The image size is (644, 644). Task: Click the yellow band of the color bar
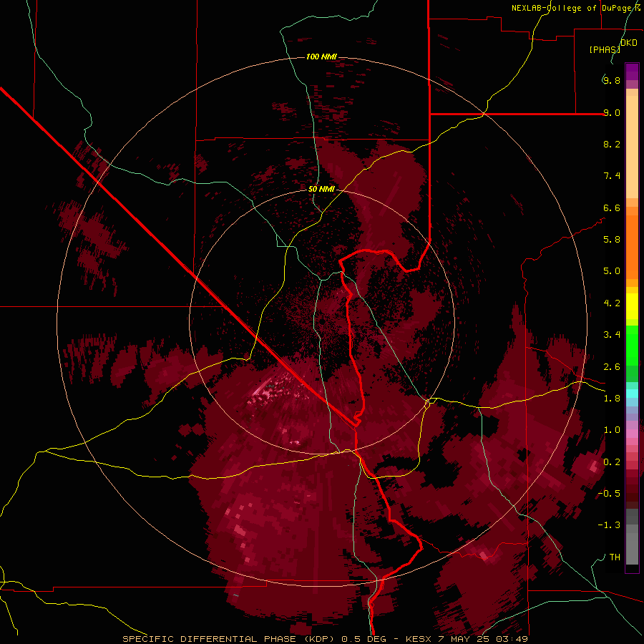[632, 306]
